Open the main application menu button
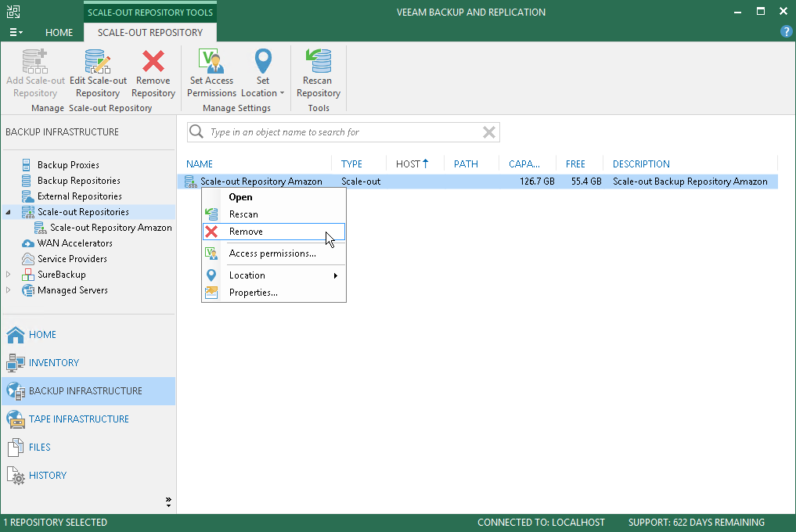Viewport: 796px width, 532px height. click(x=16, y=33)
